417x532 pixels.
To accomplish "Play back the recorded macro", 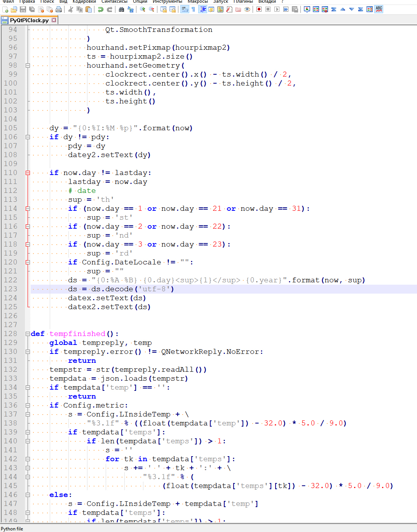I will click(x=277, y=9).
